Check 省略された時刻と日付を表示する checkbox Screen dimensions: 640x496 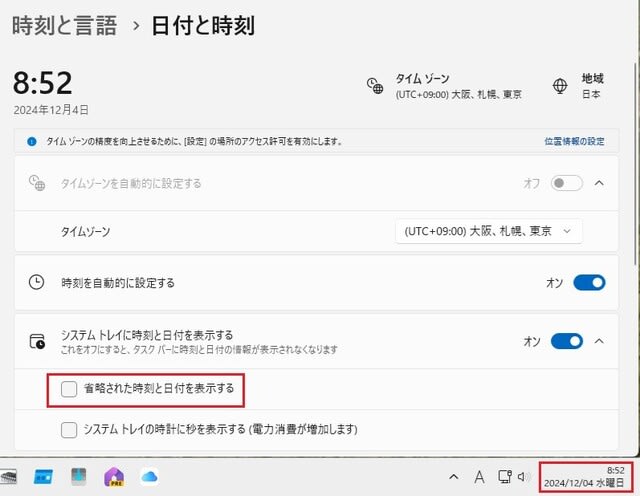pyautogui.click(x=69, y=389)
